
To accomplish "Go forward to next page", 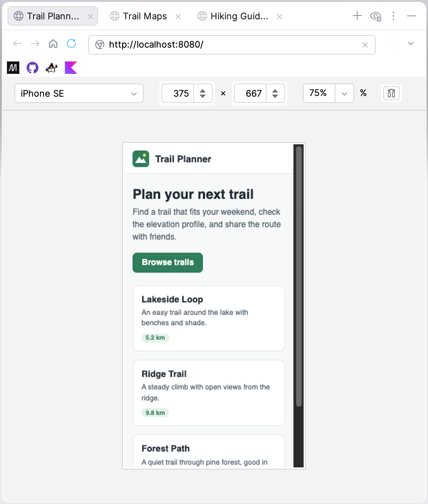I will click(x=35, y=43).
